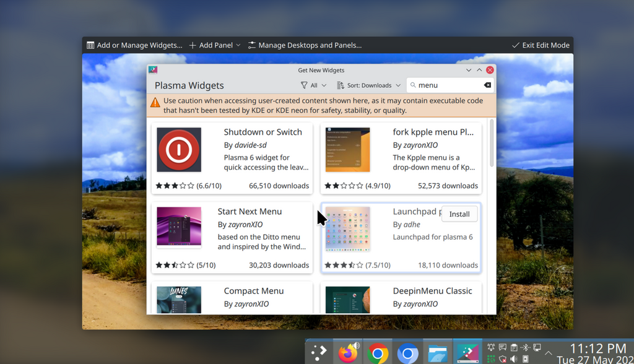Select the DeepinMenu Classic title
634x364 pixels.
coord(432,291)
